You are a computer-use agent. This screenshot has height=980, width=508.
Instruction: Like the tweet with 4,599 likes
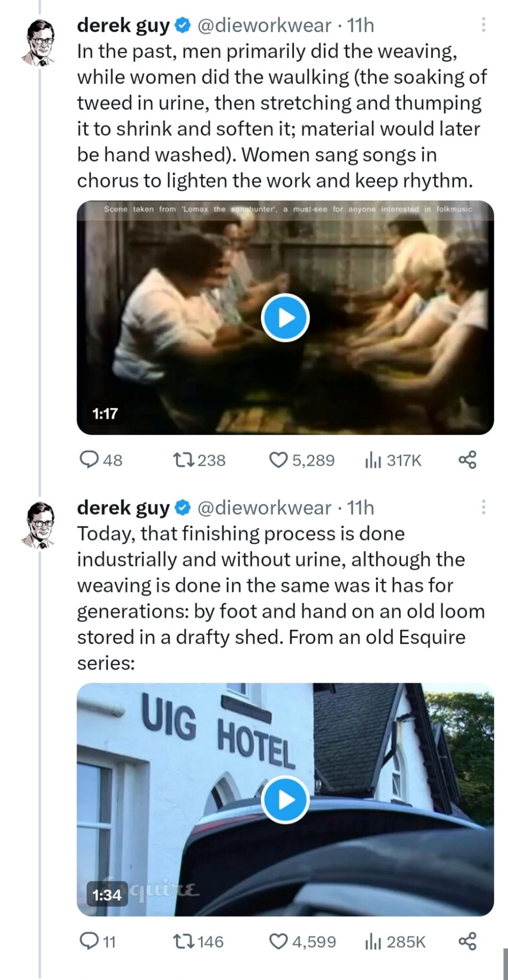point(278,941)
